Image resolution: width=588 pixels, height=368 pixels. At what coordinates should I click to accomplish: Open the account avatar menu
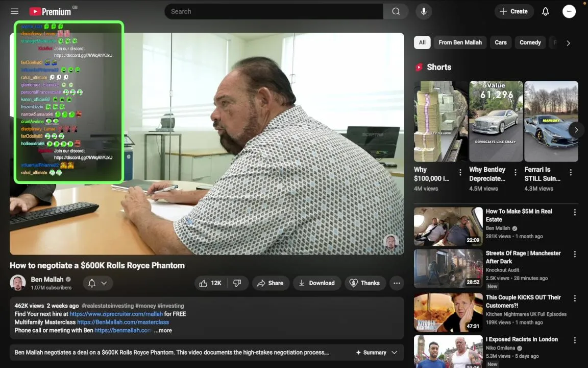pos(569,11)
